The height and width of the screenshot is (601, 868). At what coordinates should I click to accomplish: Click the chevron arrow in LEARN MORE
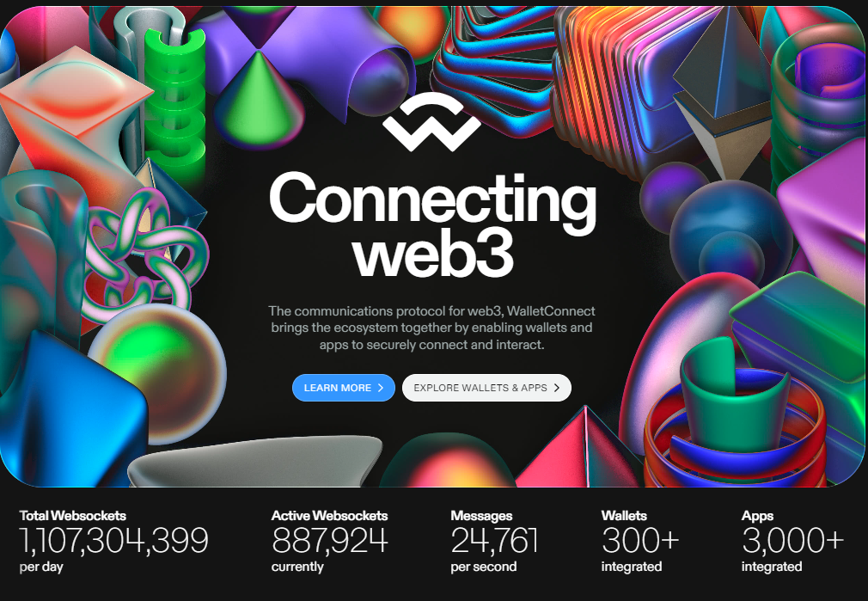[381, 388]
